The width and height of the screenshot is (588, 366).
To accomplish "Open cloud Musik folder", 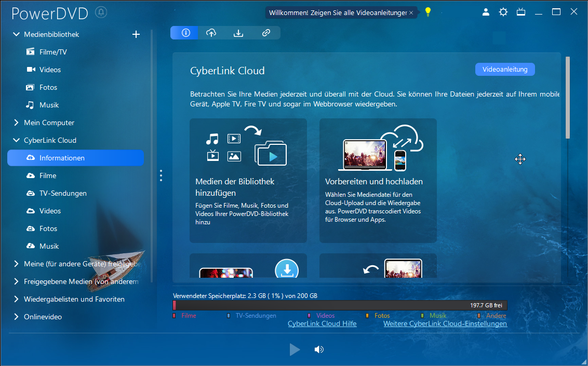I will [49, 246].
